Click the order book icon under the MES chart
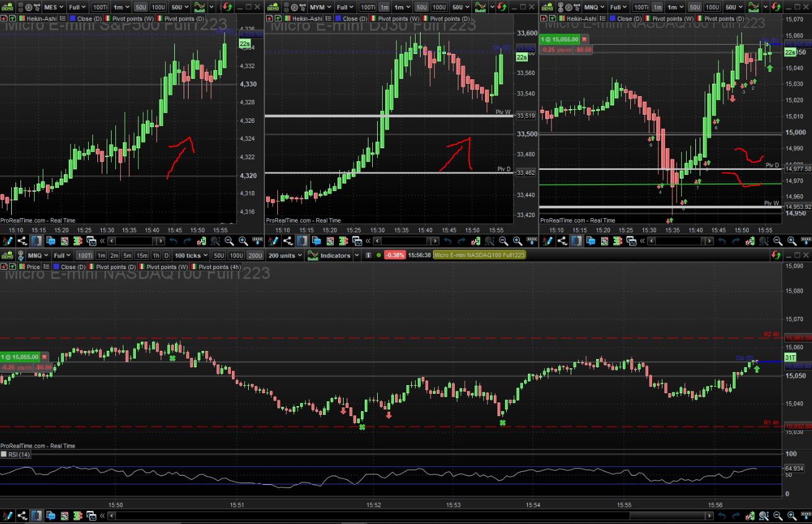 (x=79, y=241)
